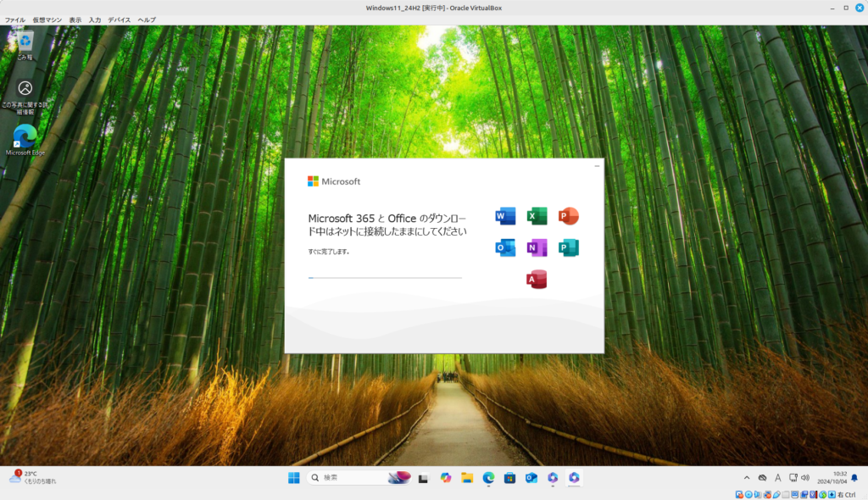
Task: Open the weather widget showing 23°C
Action: click(x=32, y=478)
